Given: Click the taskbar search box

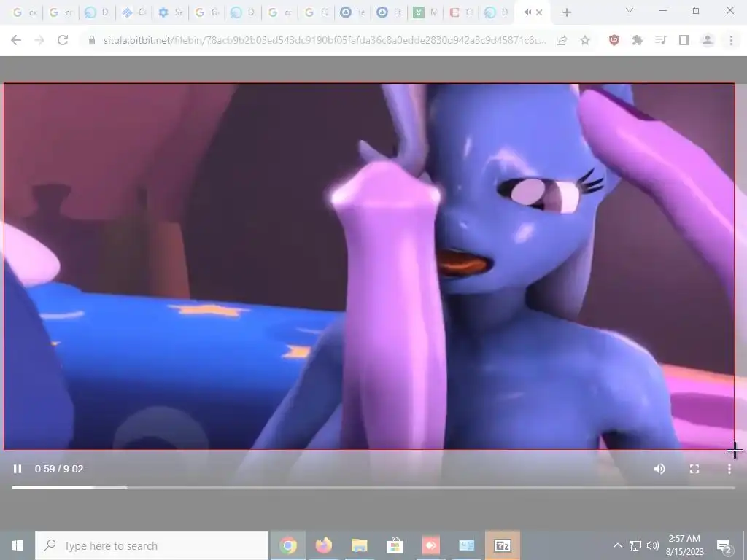Looking at the screenshot, I should tap(152, 545).
